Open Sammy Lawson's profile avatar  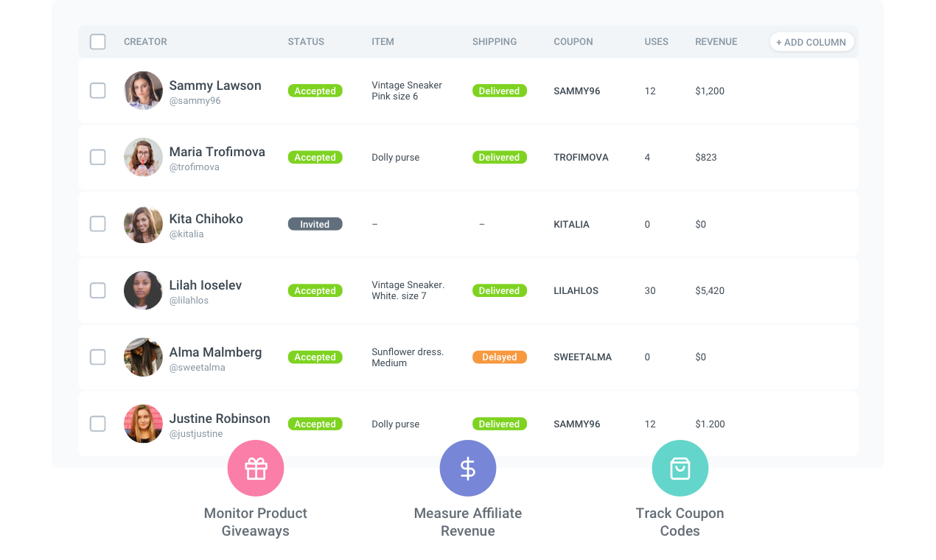click(143, 91)
